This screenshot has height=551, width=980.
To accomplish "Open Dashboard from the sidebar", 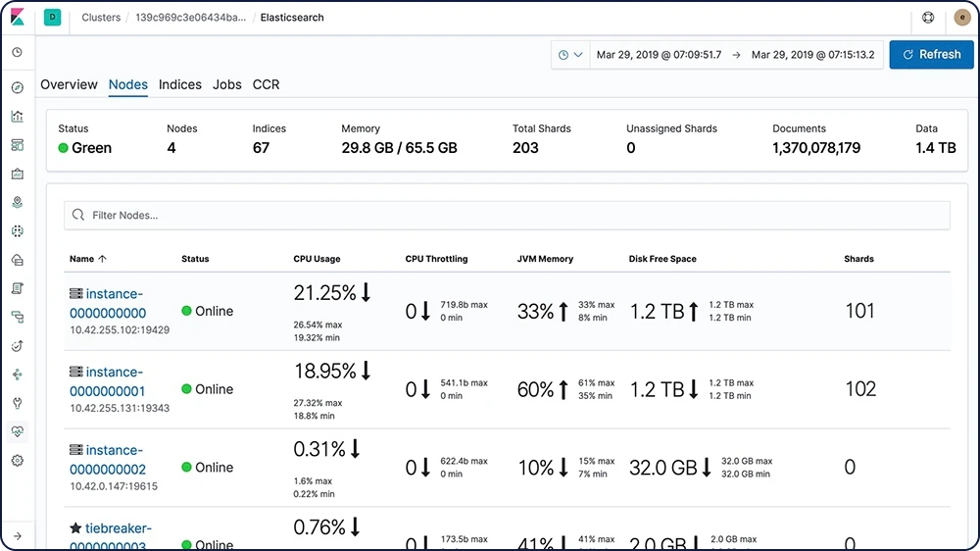I will pyautogui.click(x=18, y=145).
